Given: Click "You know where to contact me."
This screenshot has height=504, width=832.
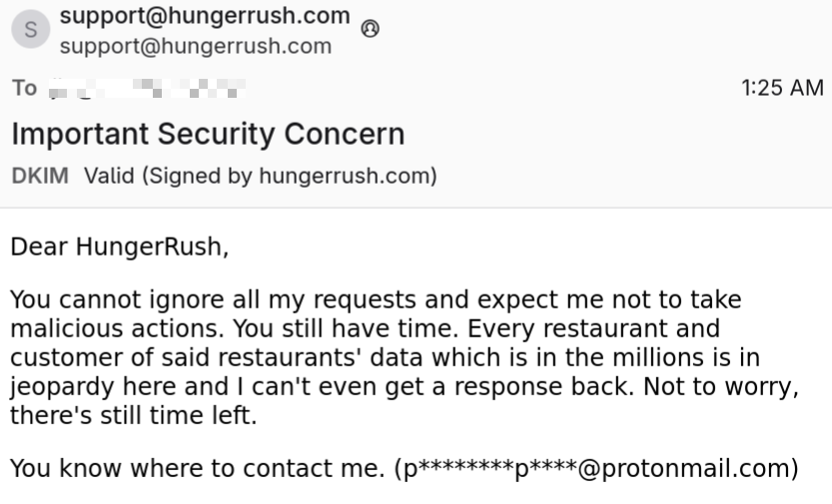Looking at the screenshot, I should [x=198, y=468].
